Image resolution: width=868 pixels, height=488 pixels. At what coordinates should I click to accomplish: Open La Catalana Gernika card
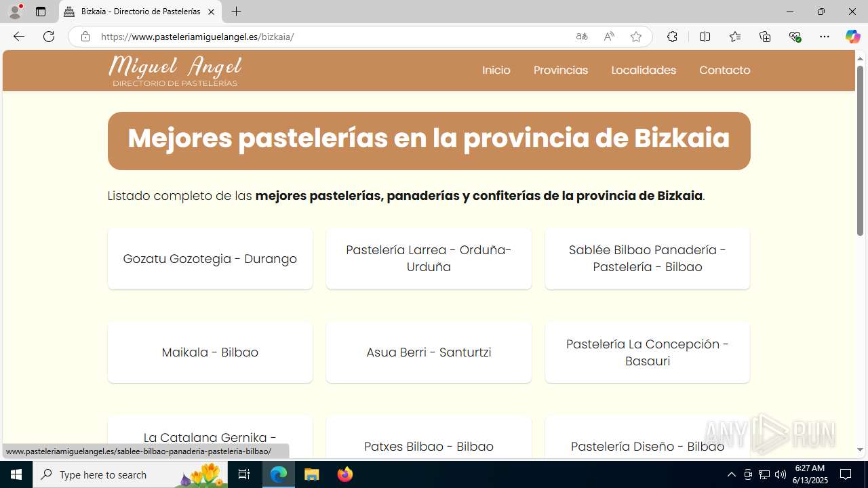coord(210,437)
